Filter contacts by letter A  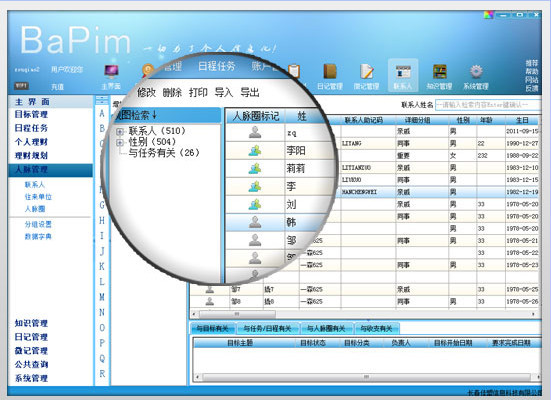(102, 114)
